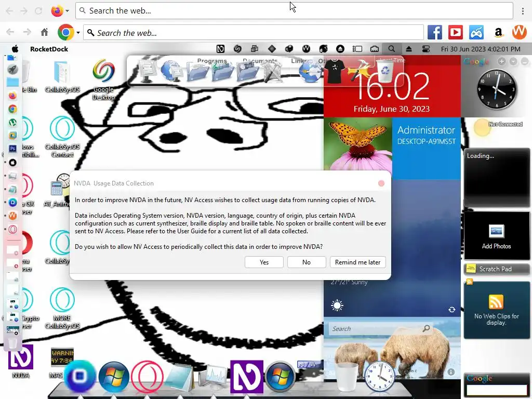This screenshot has width=532, height=399.
Task: Click the Opera GX icon in bottom dock
Action: tap(147, 377)
